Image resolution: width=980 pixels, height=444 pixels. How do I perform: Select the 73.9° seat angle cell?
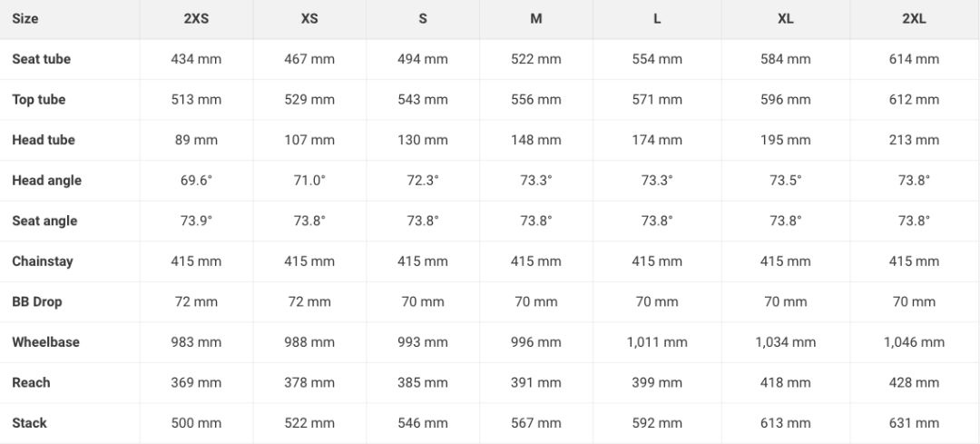(196, 221)
